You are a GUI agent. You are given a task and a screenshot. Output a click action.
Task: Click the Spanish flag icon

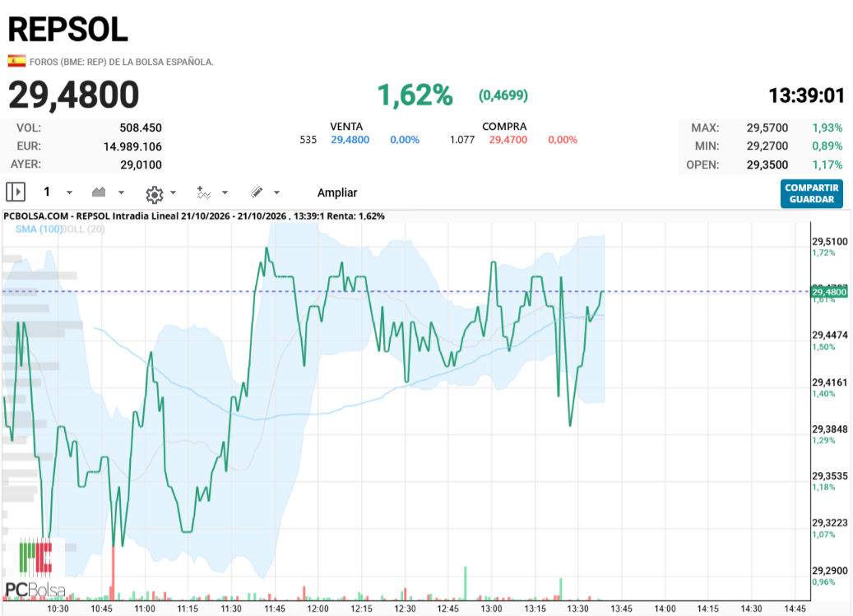[17, 61]
